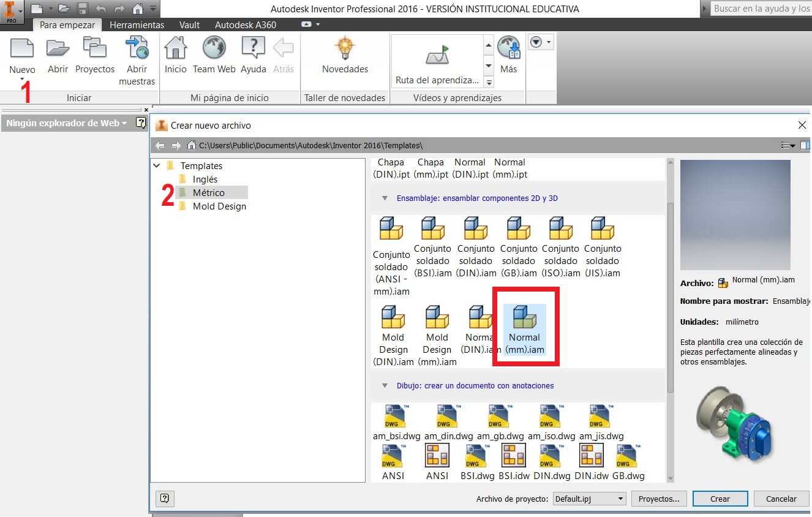This screenshot has height=517, width=812.
Task: Select the am_din.dwg drawing template
Action: [448, 423]
